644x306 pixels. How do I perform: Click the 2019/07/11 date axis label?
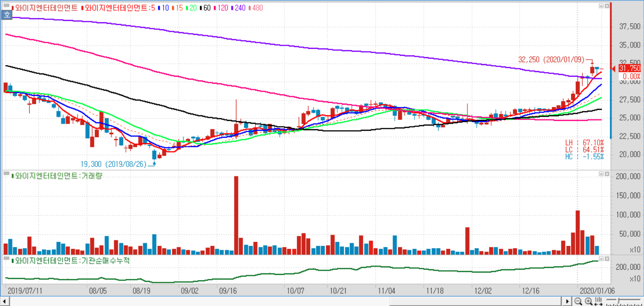(25, 291)
